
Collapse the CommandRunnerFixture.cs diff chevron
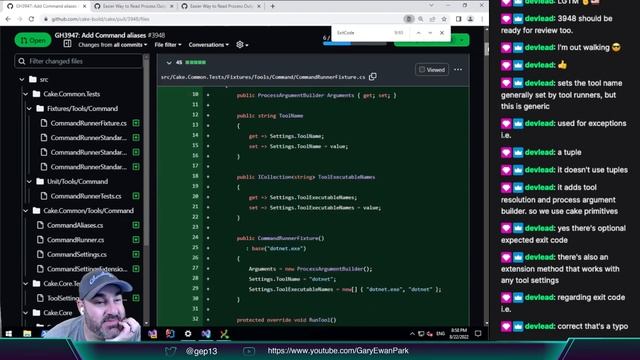tap(169, 62)
